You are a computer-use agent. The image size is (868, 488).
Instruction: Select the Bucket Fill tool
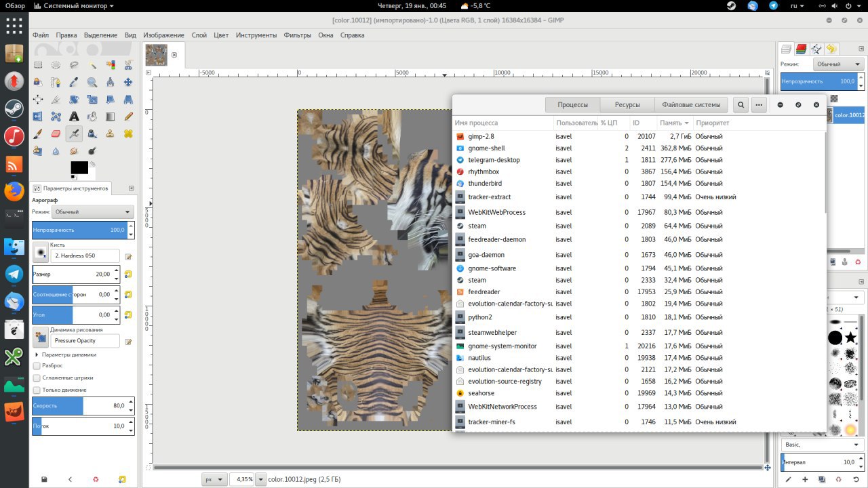(x=92, y=117)
